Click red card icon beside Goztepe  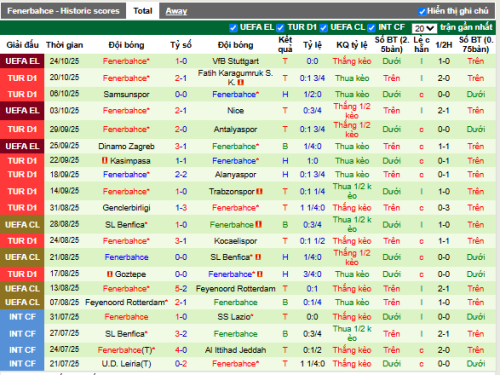click(x=110, y=274)
